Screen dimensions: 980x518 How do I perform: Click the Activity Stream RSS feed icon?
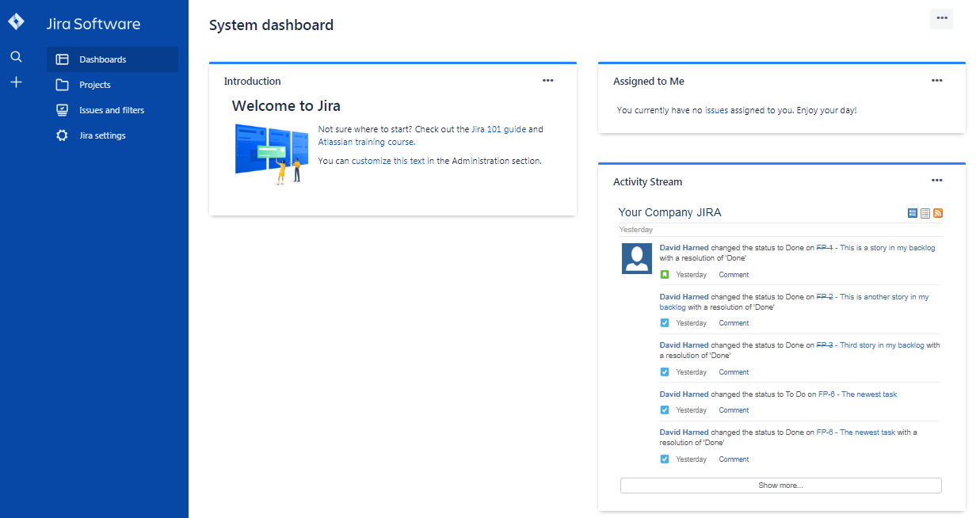938,213
